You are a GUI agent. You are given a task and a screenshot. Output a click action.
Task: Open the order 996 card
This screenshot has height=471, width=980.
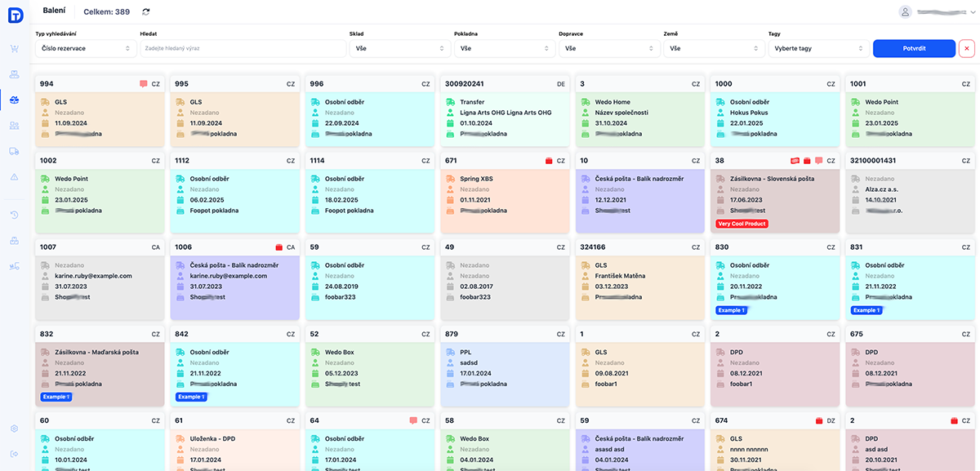point(368,109)
